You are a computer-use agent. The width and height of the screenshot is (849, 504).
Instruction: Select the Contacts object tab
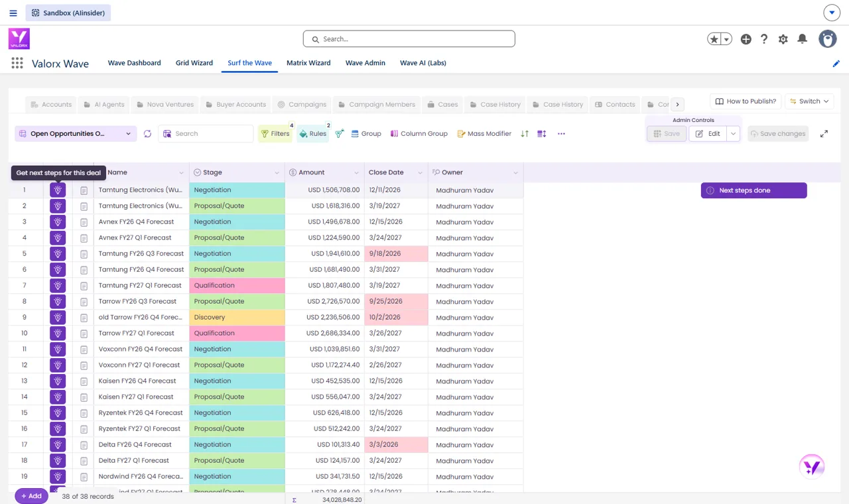click(615, 104)
